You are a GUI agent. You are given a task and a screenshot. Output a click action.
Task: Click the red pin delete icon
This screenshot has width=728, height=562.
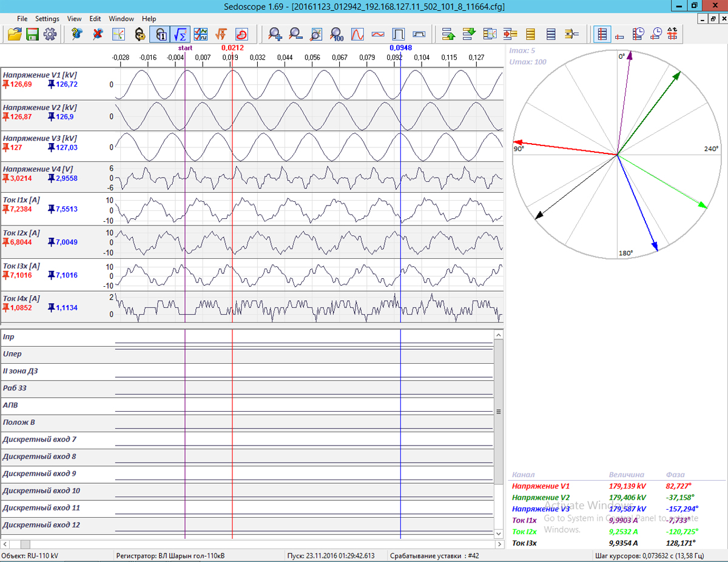point(97,34)
